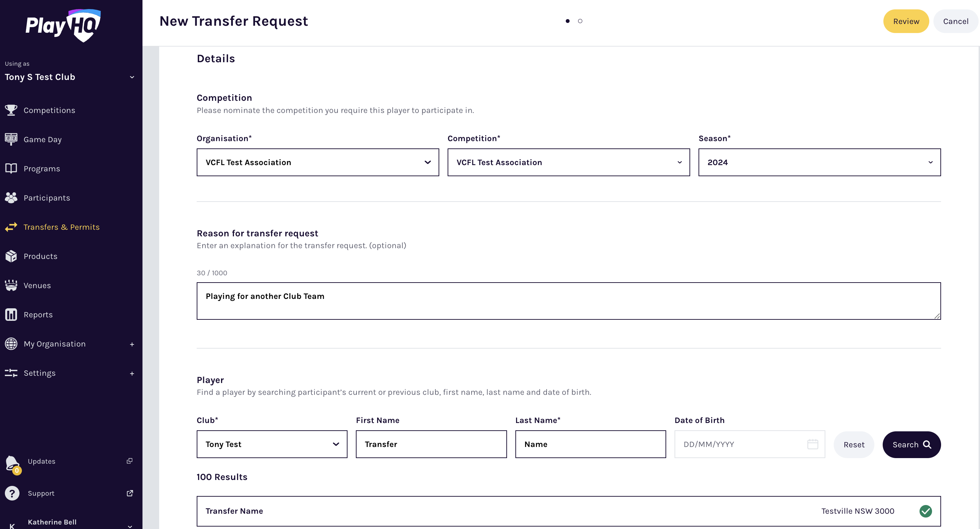Open Participants people icon
Image resolution: width=980 pixels, height=529 pixels.
11,197
